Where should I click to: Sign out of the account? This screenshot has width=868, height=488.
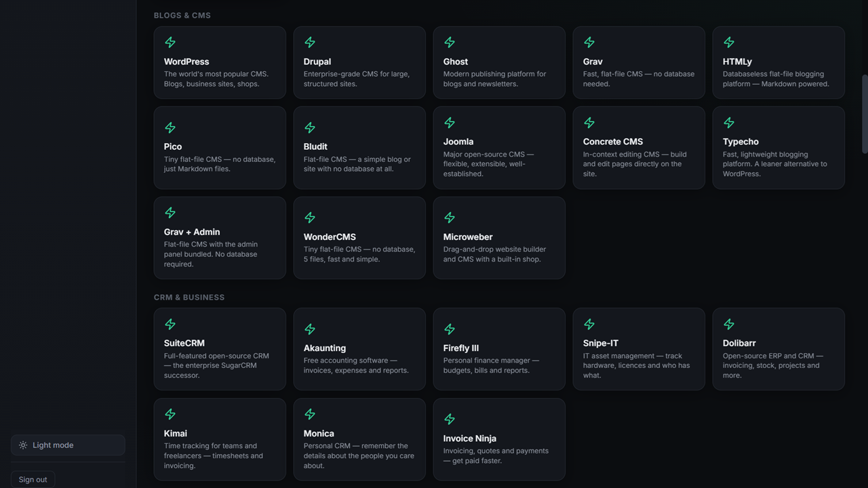[33, 479]
